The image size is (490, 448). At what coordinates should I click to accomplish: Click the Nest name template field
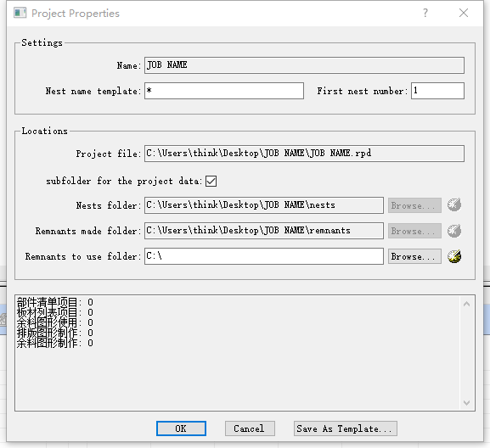pyautogui.click(x=224, y=91)
